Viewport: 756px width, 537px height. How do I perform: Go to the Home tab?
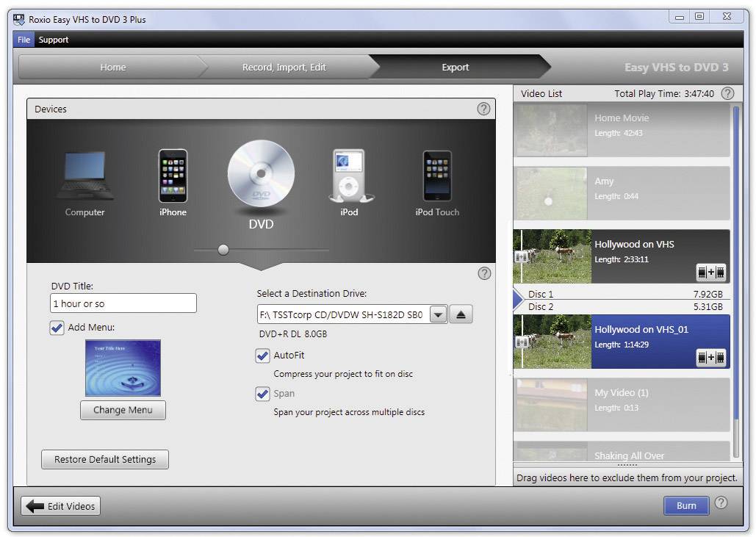click(112, 67)
